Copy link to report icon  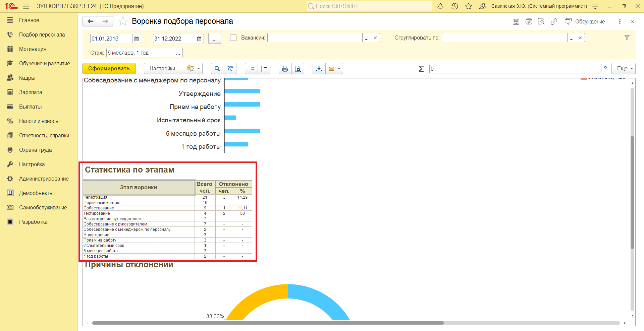coord(554,21)
